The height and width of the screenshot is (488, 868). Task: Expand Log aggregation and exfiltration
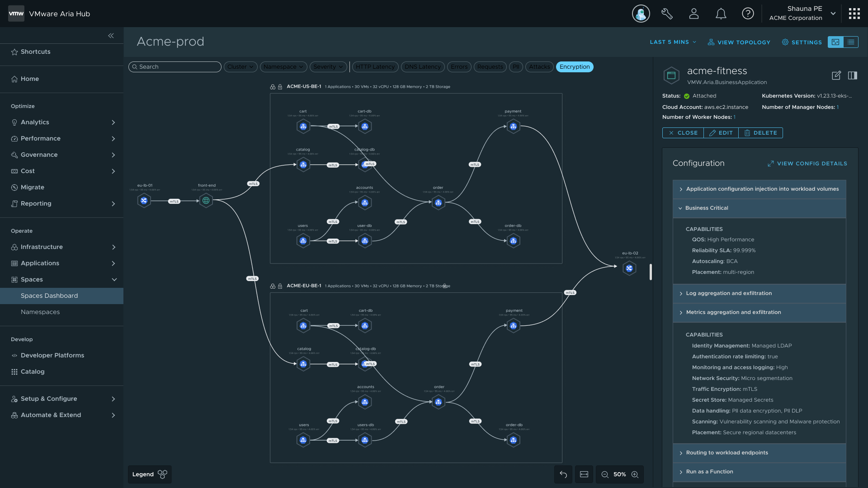click(759, 293)
